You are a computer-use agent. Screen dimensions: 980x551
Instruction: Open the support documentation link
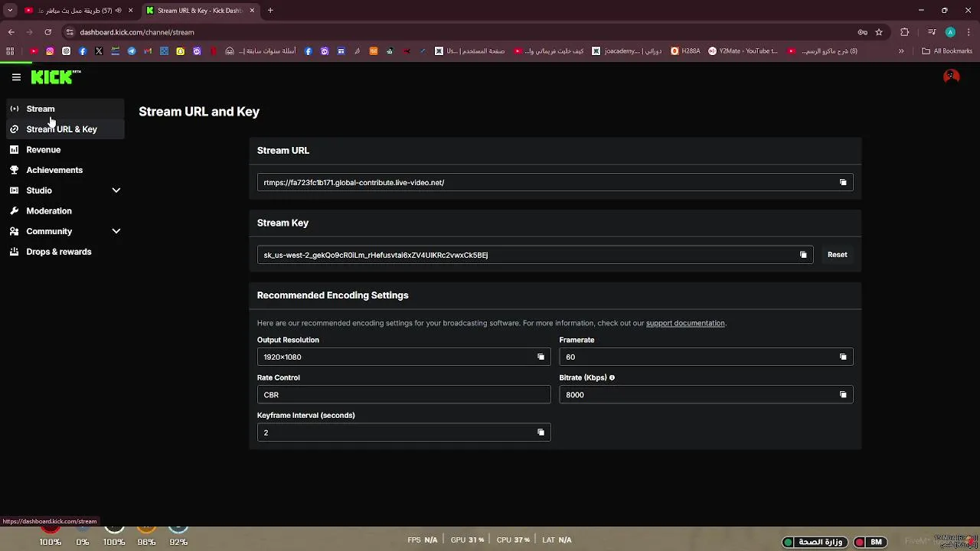[685, 323]
